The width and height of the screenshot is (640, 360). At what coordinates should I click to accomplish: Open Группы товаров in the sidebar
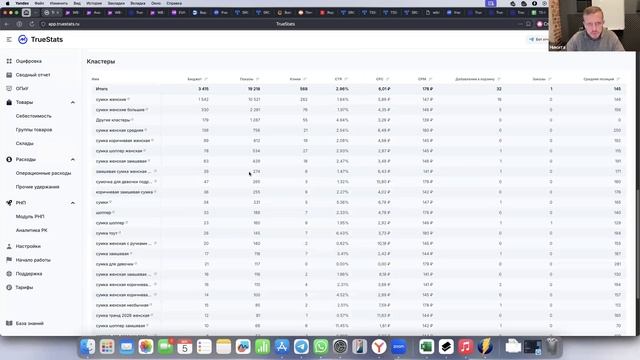(34, 130)
